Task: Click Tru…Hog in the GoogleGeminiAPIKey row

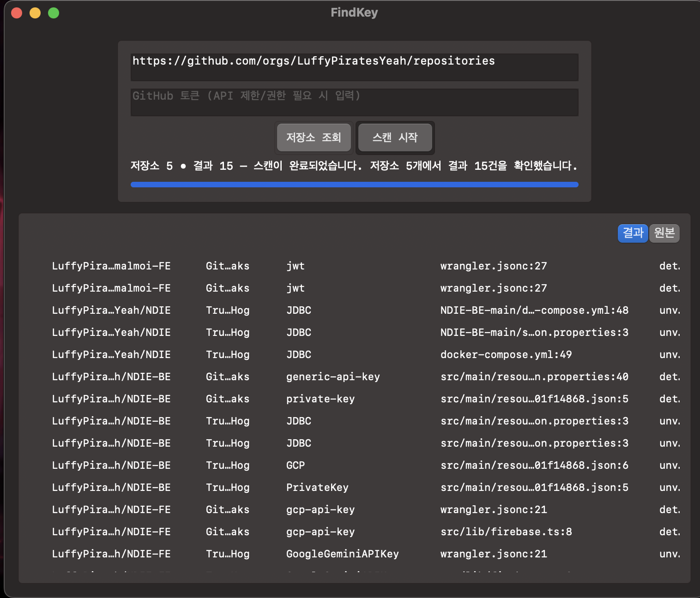Action: click(x=228, y=554)
